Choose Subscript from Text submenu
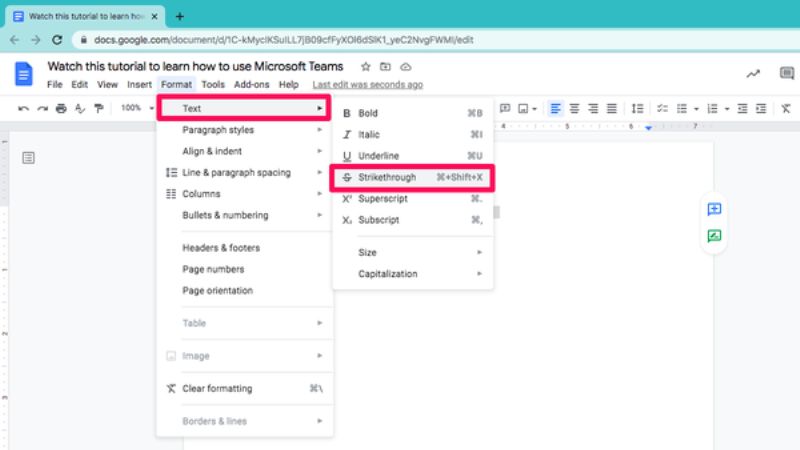This screenshot has height=450, width=800. (x=413, y=220)
